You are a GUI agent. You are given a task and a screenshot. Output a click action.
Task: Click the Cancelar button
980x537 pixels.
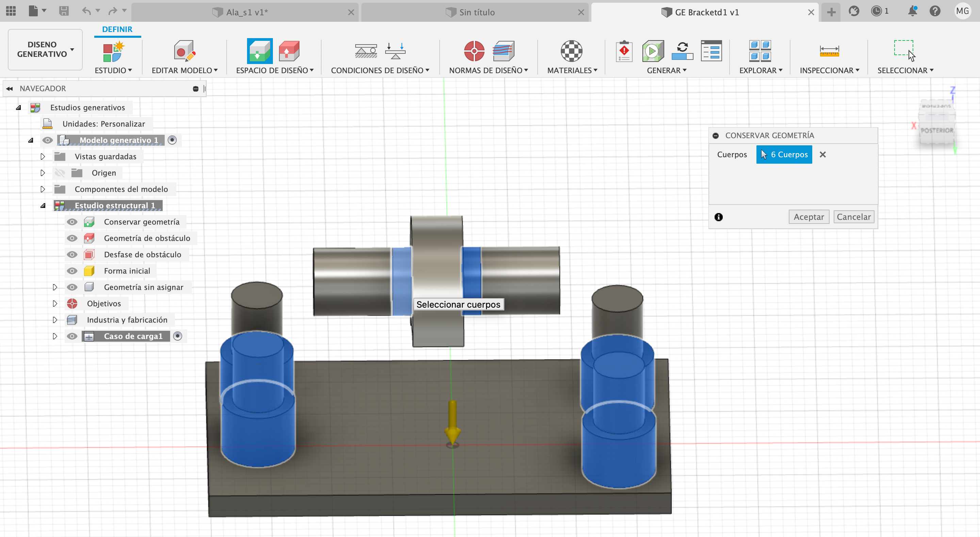point(854,217)
